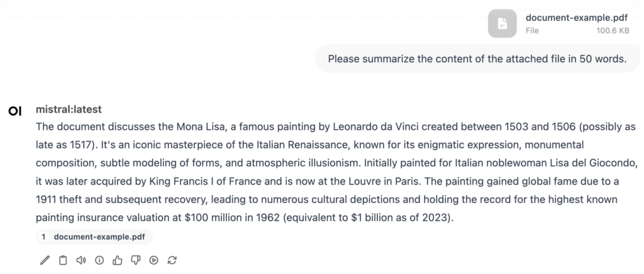Open the document-example.pdf citation below the response
This screenshot has width=644, height=274.
click(x=101, y=237)
